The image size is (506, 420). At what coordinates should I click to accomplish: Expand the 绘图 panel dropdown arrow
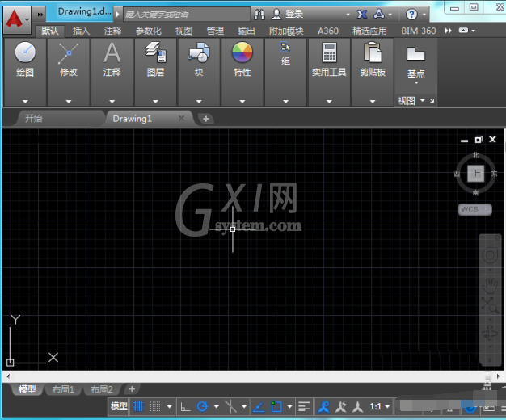pyautogui.click(x=25, y=101)
